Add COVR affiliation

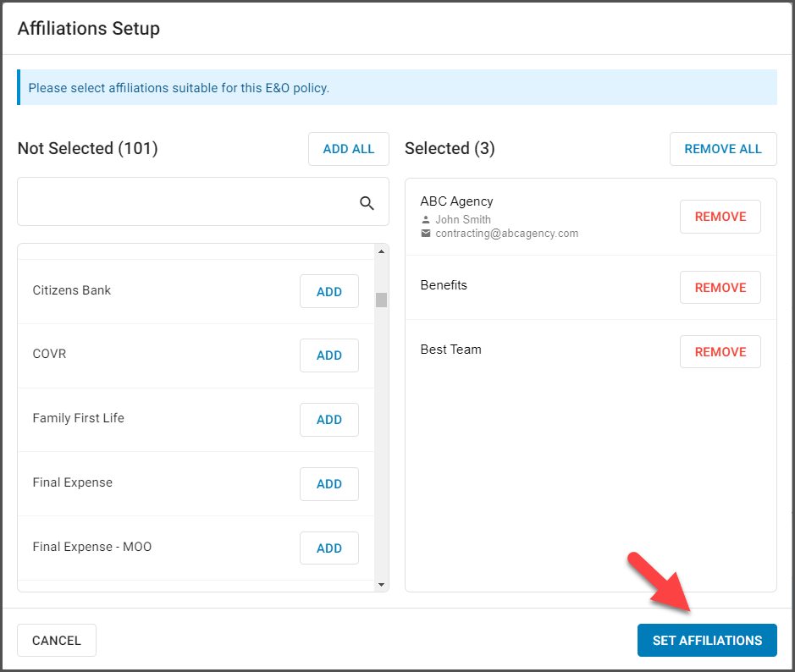tap(329, 355)
